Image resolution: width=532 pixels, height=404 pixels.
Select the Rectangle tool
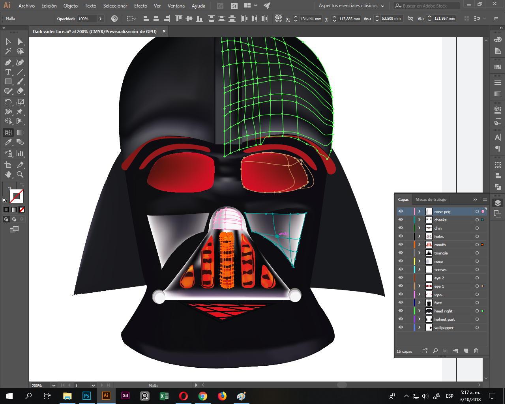point(8,81)
